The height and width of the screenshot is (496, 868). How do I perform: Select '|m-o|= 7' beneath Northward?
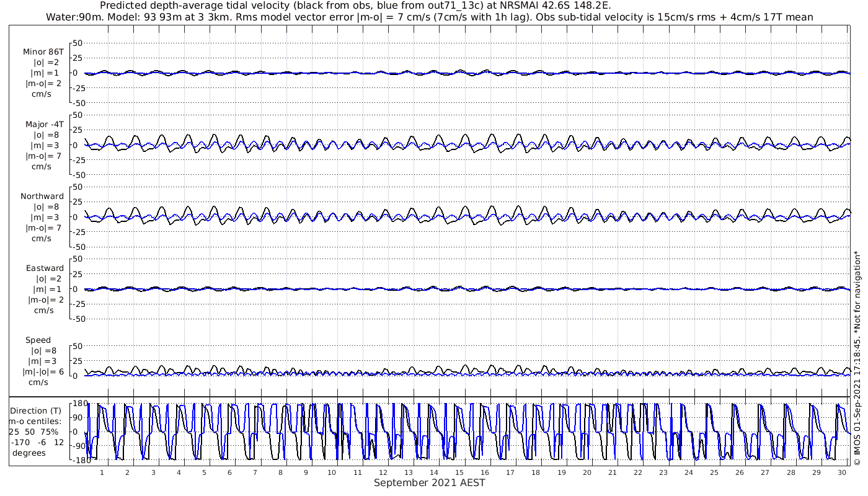click(42, 228)
